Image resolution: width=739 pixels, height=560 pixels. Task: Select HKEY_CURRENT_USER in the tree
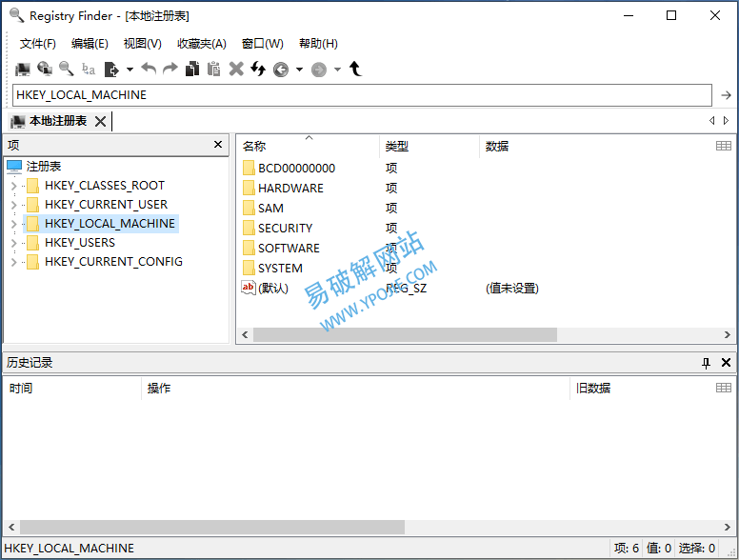[106, 205]
